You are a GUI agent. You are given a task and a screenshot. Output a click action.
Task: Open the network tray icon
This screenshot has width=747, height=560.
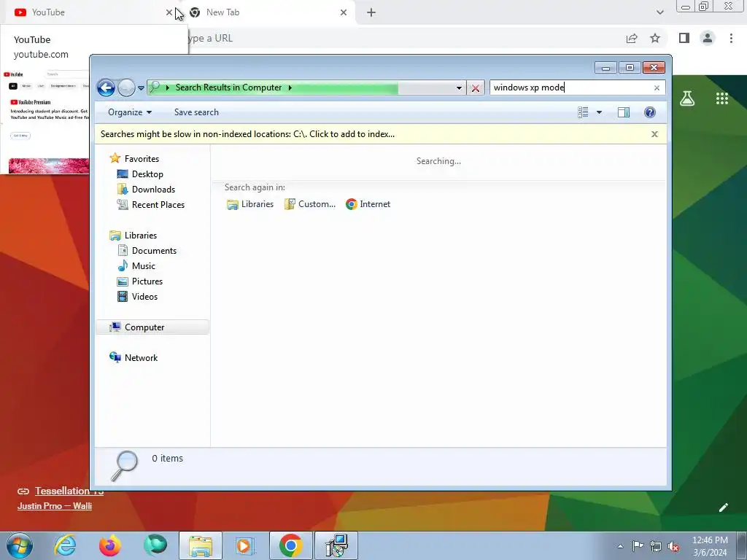pyautogui.click(x=656, y=546)
